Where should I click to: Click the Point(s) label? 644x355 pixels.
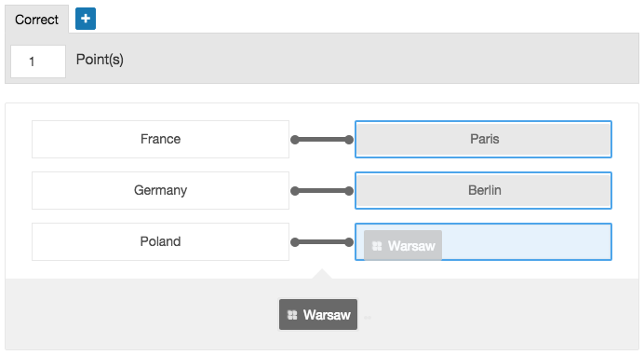[100, 60]
